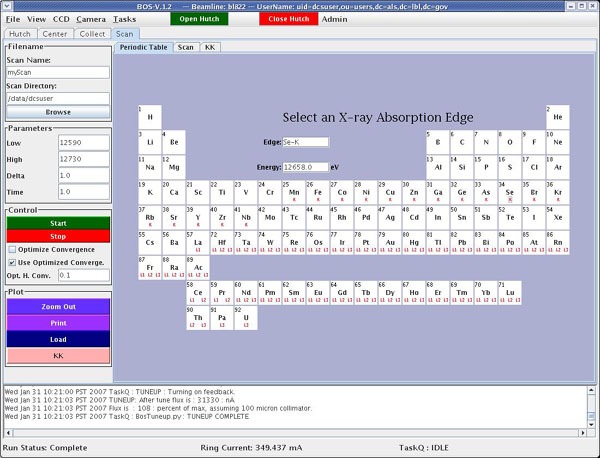
Task: Open the Tasks menu
Action: coord(125,19)
